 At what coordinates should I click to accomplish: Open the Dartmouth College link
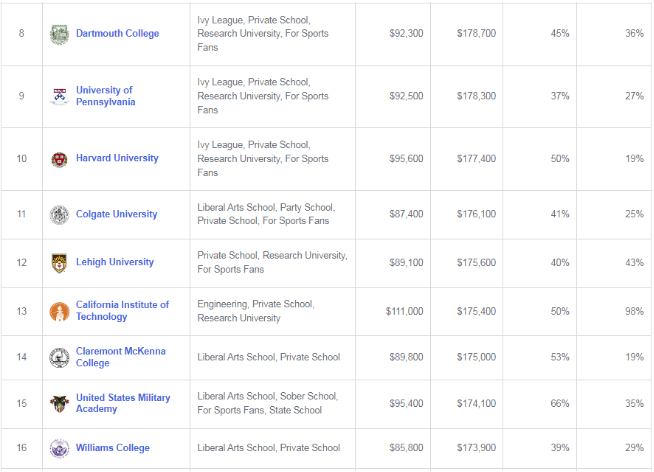pyautogui.click(x=118, y=33)
